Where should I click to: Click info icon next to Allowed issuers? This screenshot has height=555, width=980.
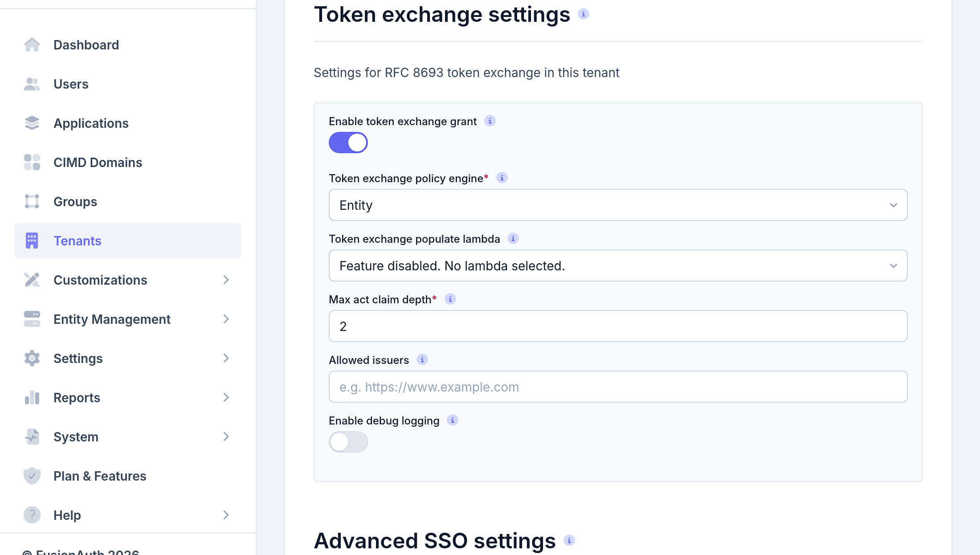[422, 360]
